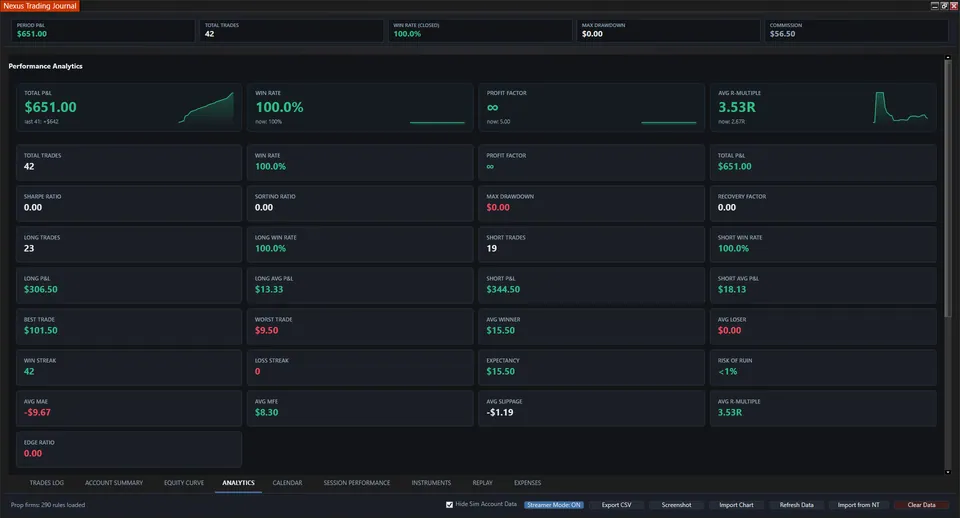Click the Long Avg P&L $13.33 value
Image resolution: width=960 pixels, height=518 pixels.
tap(269, 289)
